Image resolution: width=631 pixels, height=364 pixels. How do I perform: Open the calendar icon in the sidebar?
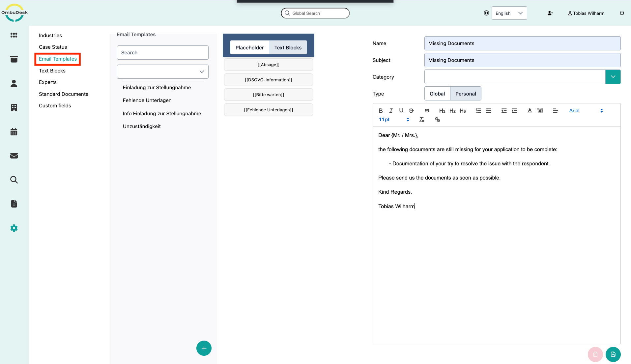click(x=14, y=132)
